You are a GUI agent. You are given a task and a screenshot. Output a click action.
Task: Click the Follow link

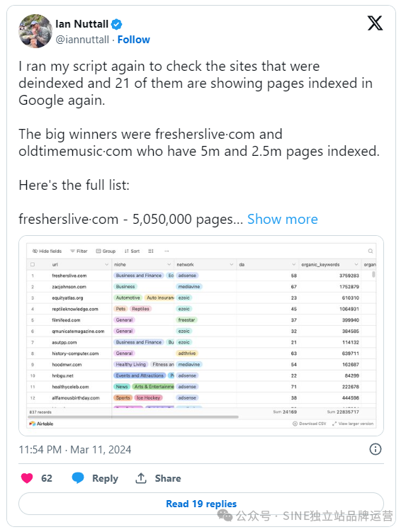point(133,40)
